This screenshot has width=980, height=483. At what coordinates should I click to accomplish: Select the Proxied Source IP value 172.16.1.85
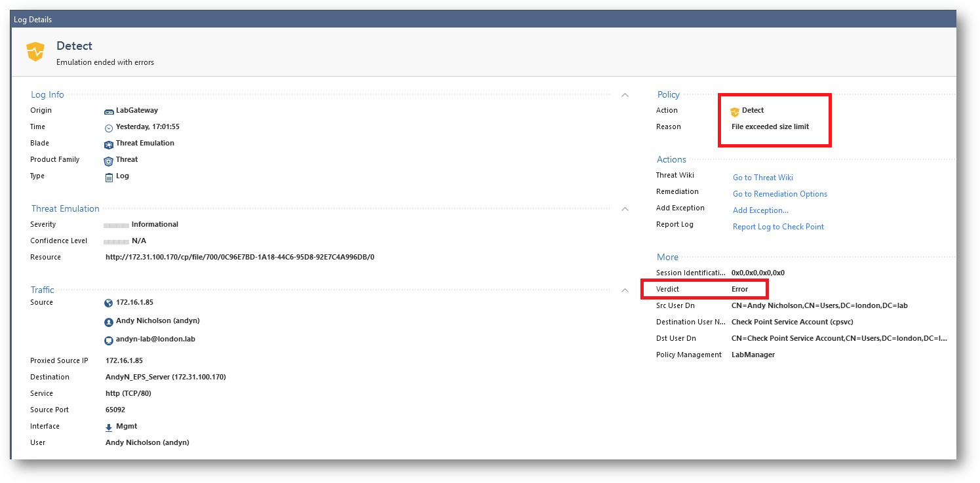point(124,360)
